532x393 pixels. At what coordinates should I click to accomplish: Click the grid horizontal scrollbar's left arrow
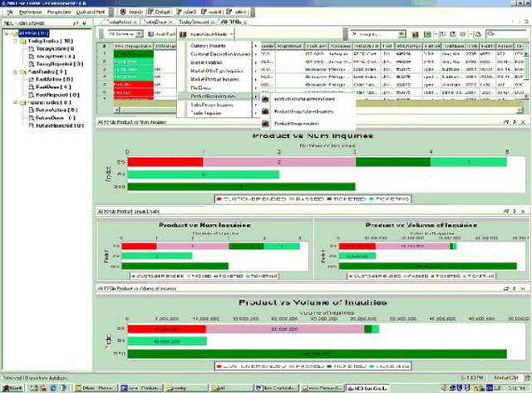(116, 111)
